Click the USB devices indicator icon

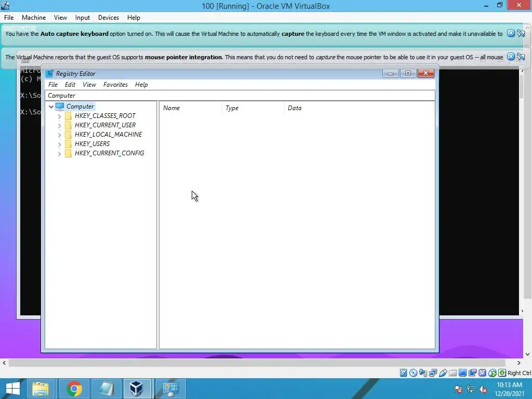point(443,373)
